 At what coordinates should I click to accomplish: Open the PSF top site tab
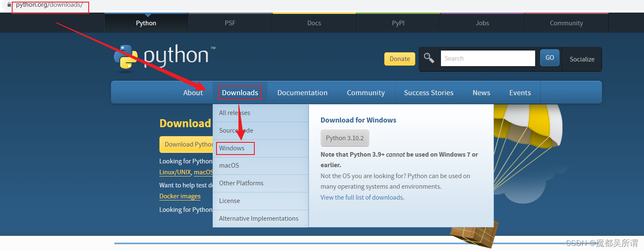tap(230, 23)
